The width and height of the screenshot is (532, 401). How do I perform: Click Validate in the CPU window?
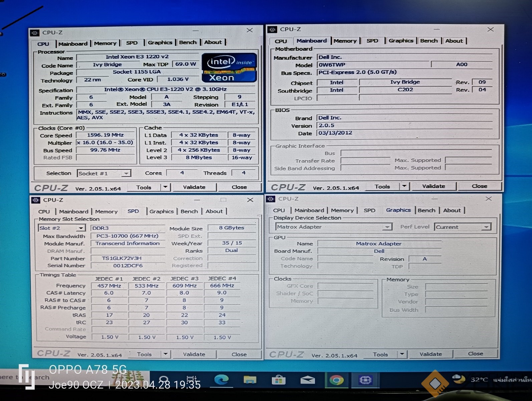[x=194, y=187]
